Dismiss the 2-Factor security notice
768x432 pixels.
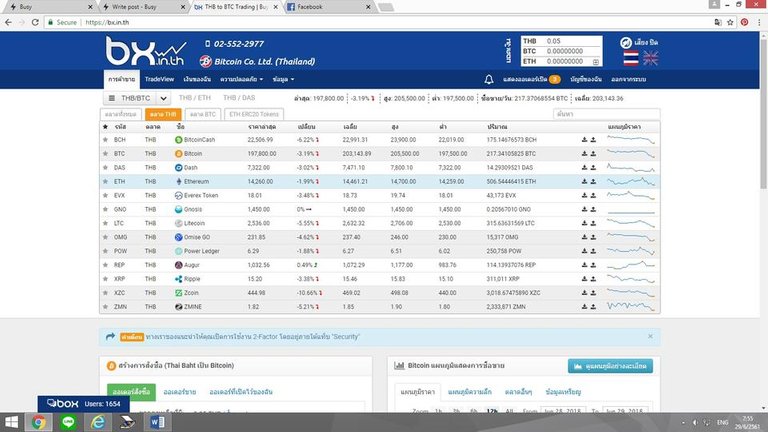click(650, 336)
